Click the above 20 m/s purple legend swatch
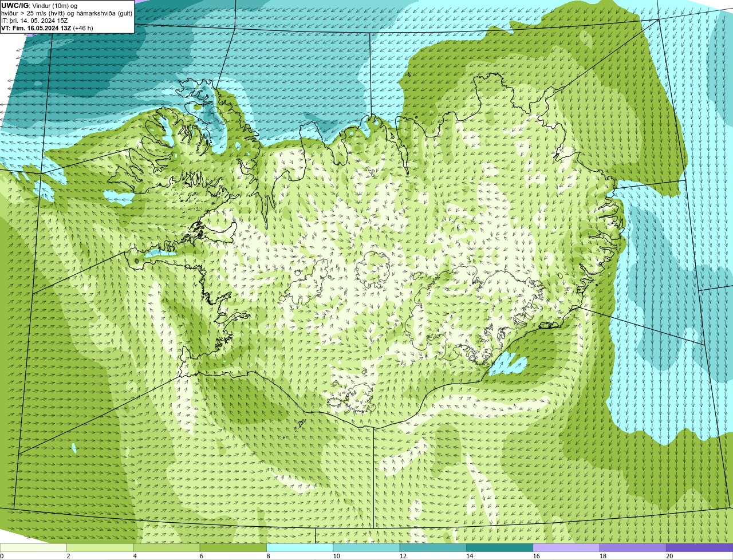 click(699, 547)
